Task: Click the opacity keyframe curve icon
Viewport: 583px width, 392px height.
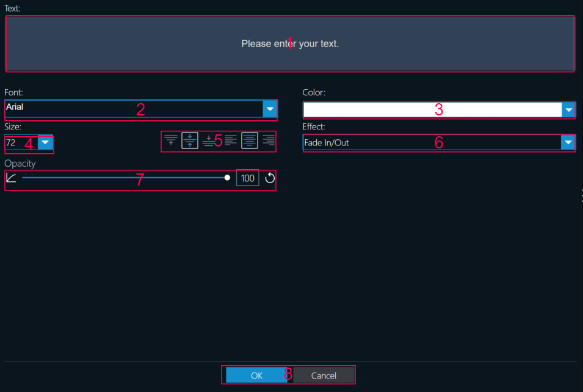Action: 11,178
